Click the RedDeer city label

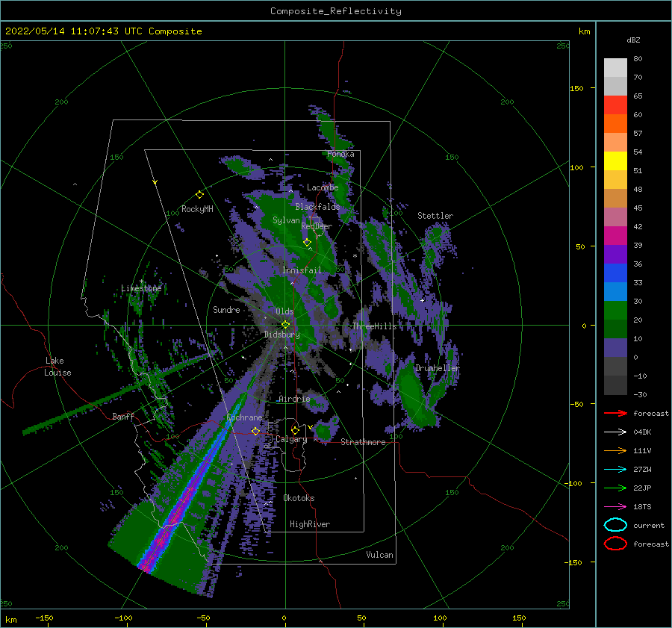click(317, 226)
